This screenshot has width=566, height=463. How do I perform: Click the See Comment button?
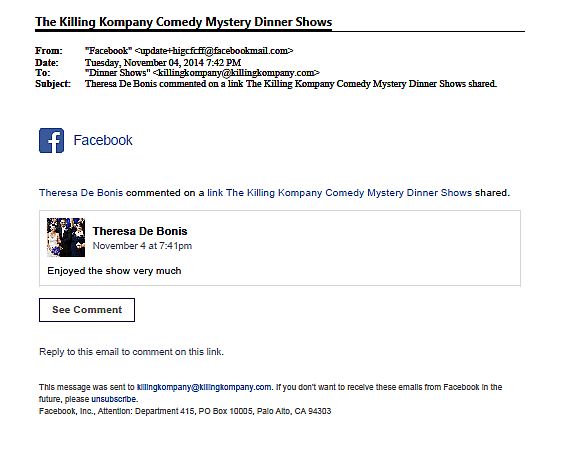point(87,310)
